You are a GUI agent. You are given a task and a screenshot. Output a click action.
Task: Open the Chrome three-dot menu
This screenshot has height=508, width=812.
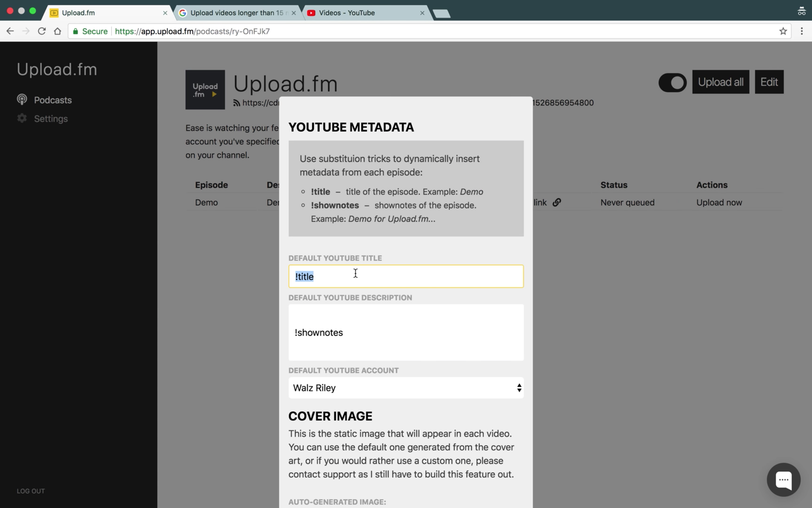coord(802,31)
